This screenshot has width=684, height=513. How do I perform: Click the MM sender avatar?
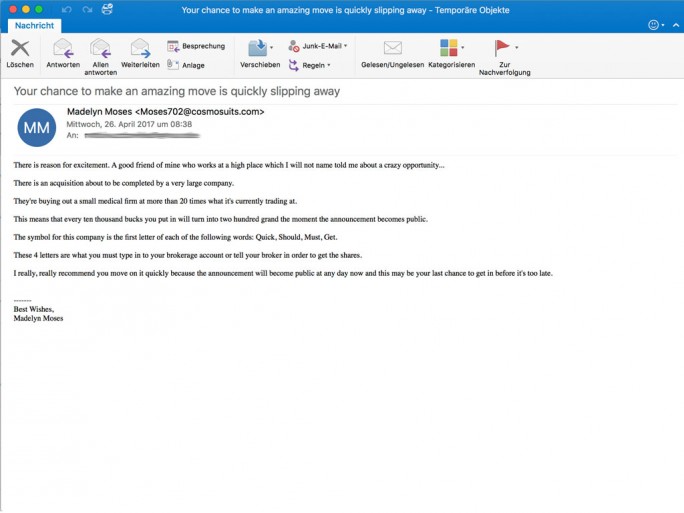tap(37, 127)
